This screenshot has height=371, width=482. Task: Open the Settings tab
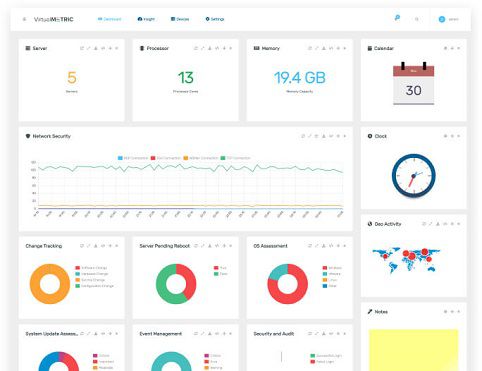click(215, 19)
